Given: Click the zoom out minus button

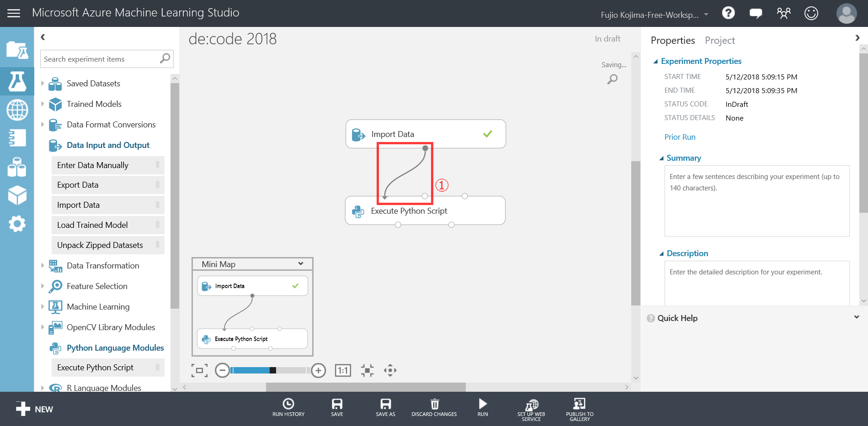Looking at the screenshot, I should 222,370.
